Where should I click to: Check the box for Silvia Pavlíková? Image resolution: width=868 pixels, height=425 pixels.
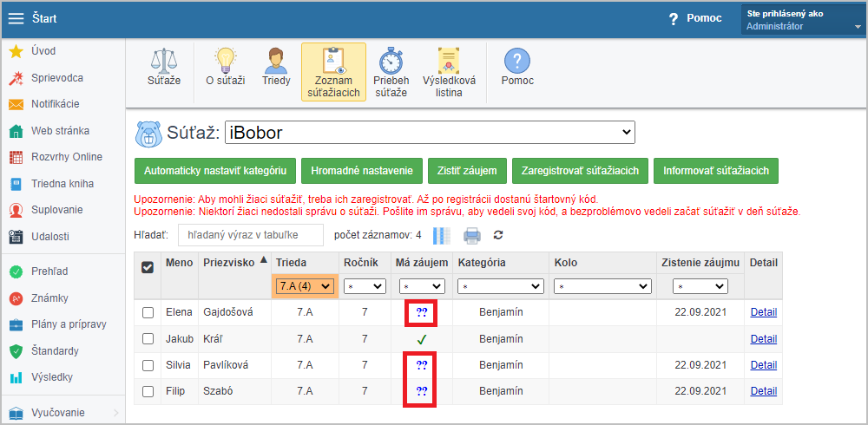click(148, 365)
